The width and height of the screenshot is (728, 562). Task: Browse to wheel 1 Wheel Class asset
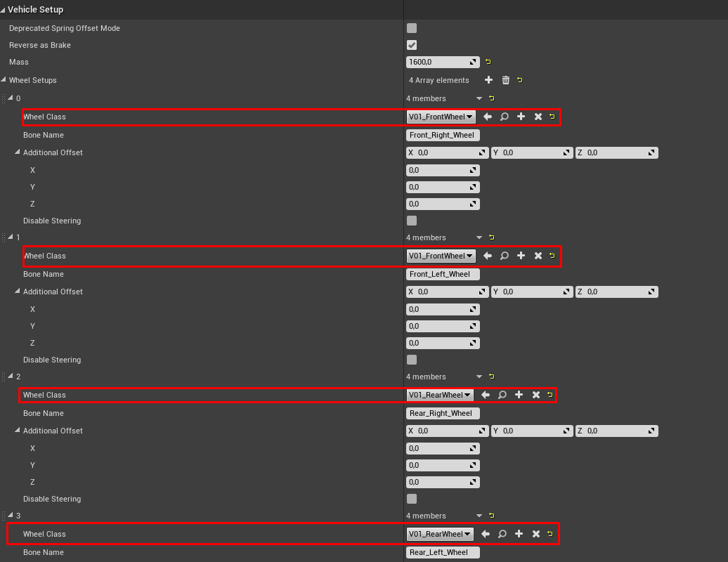(505, 256)
